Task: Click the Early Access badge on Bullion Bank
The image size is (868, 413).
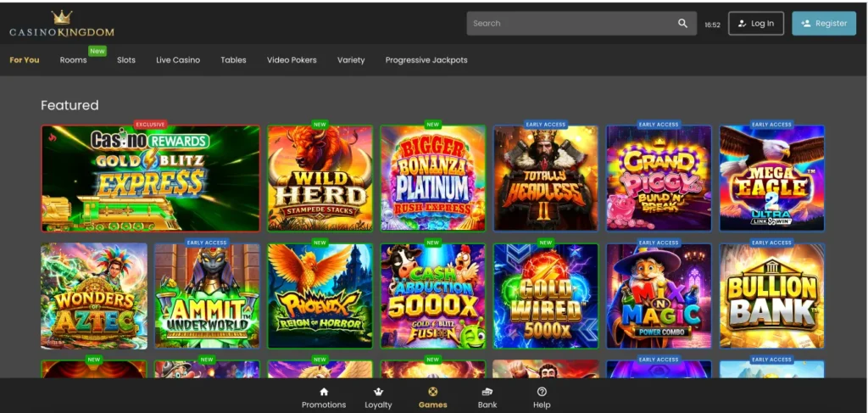Action: [x=771, y=243]
